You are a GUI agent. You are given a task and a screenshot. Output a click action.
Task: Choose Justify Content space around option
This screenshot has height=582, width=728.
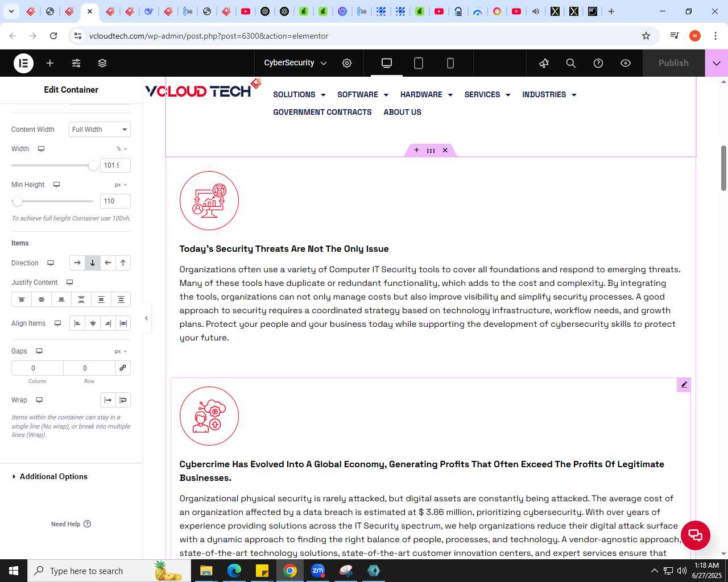[x=101, y=300]
